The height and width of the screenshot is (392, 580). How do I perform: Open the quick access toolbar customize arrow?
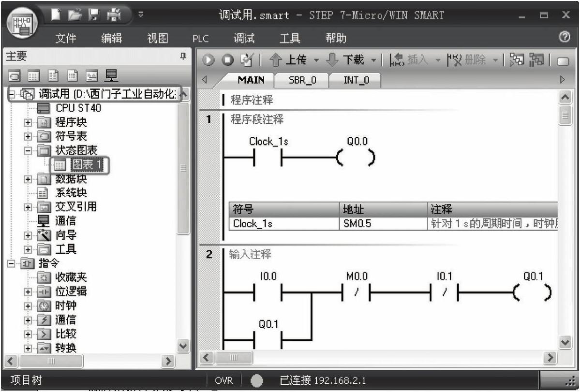141,15
